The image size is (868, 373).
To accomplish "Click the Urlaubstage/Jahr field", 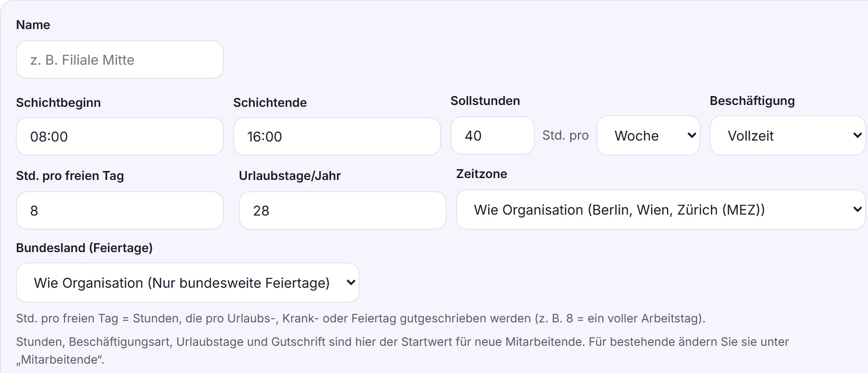I will pyautogui.click(x=343, y=210).
